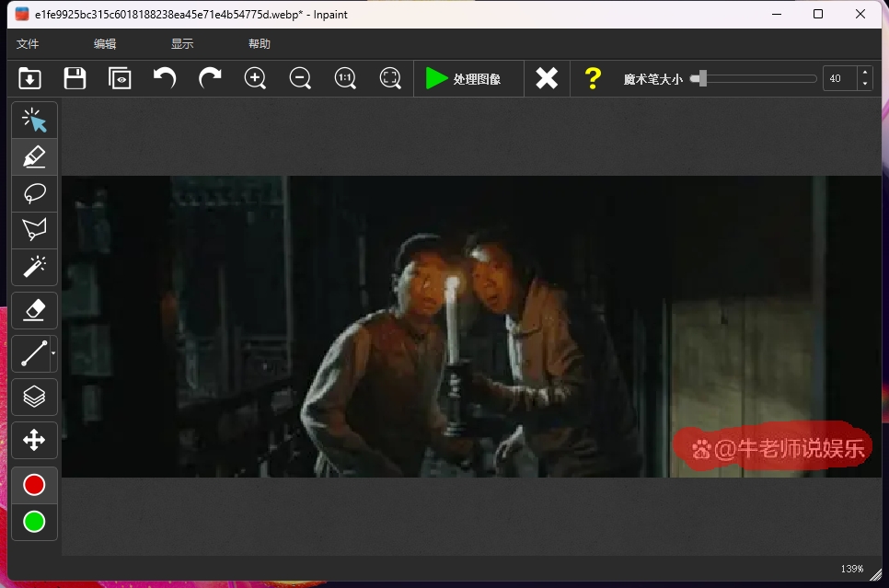Increase marker size with up arrow

(865, 73)
